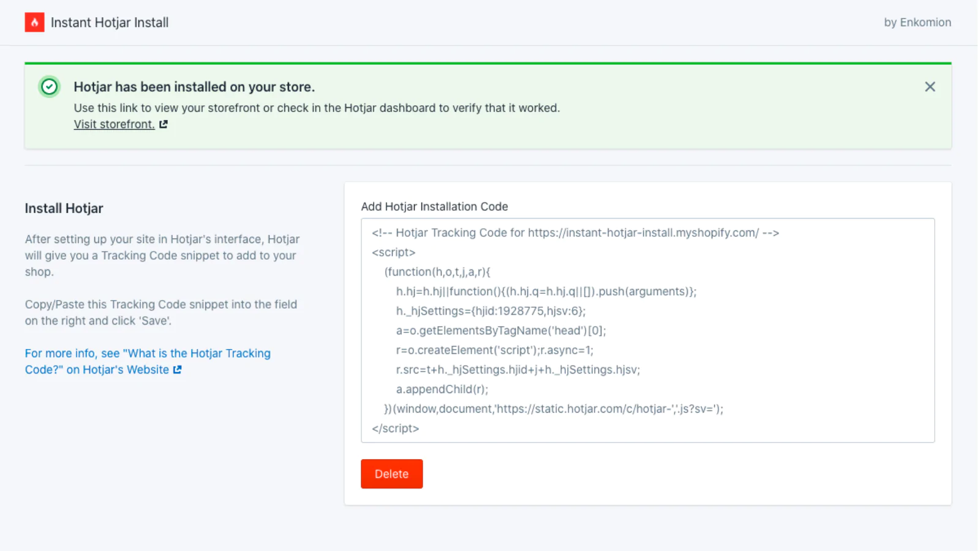The height and width of the screenshot is (551, 980).
Task: Click the red Hotjar flame logo
Action: pyautogui.click(x=34, y=23)
